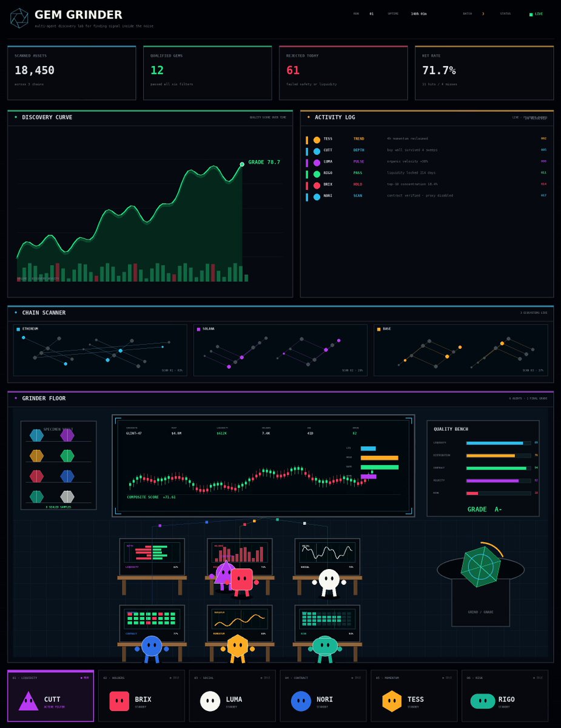Click the spinning gem on the grinder
The image size is (561, 728).
(x=480, y=567)
